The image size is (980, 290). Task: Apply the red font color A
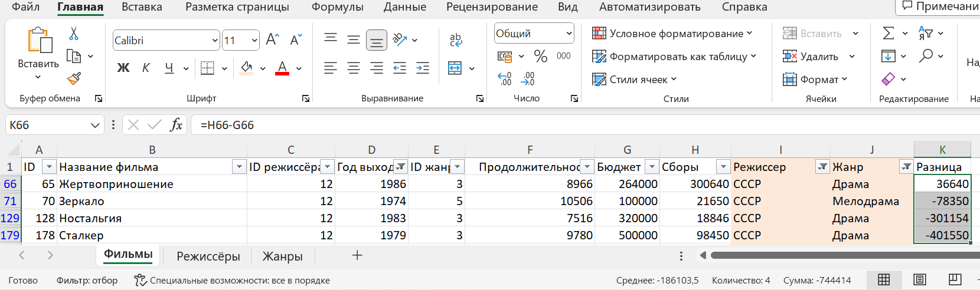coord(282,68)
